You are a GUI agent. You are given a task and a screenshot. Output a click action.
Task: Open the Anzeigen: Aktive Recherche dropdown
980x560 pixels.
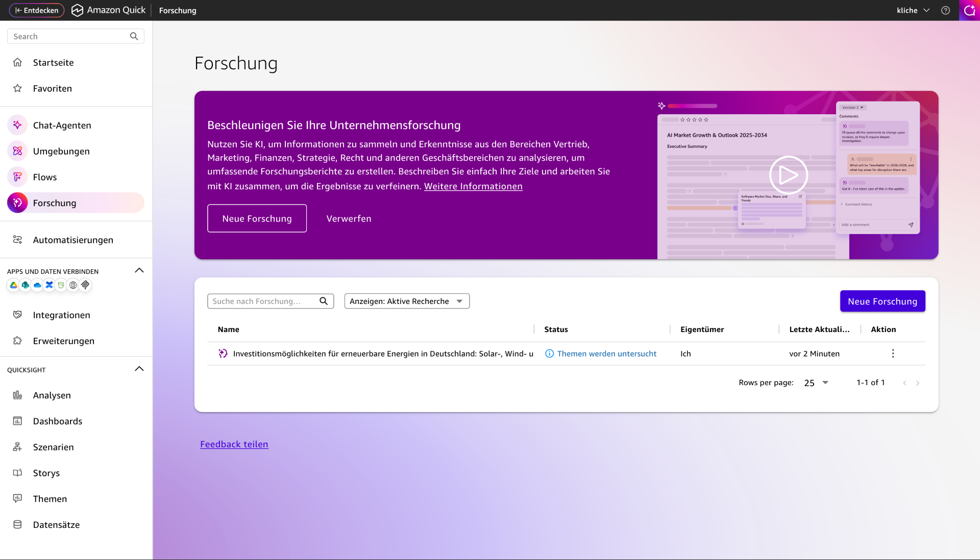point(407,301)
